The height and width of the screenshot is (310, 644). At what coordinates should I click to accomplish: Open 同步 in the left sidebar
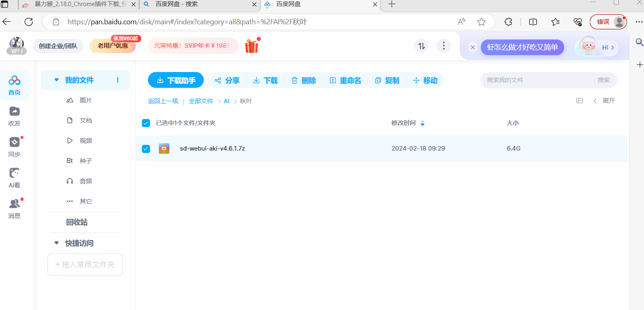pyautogui.click(x=15, y=147)
